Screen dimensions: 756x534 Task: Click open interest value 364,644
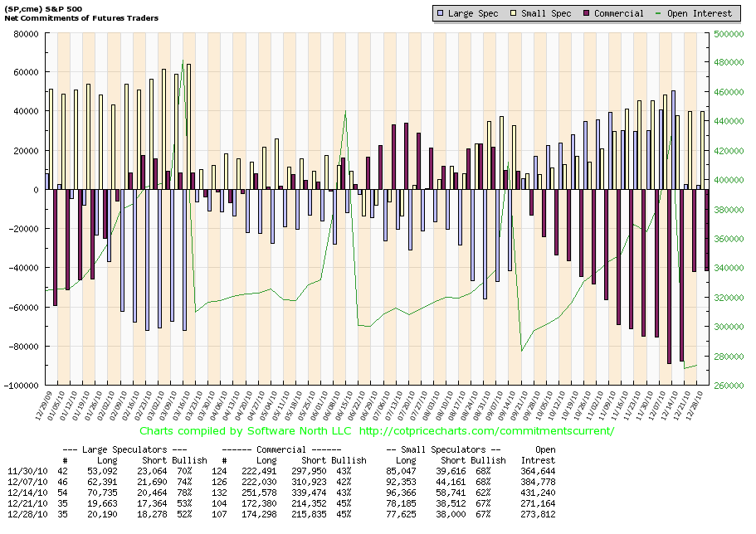tap(538, 471)
